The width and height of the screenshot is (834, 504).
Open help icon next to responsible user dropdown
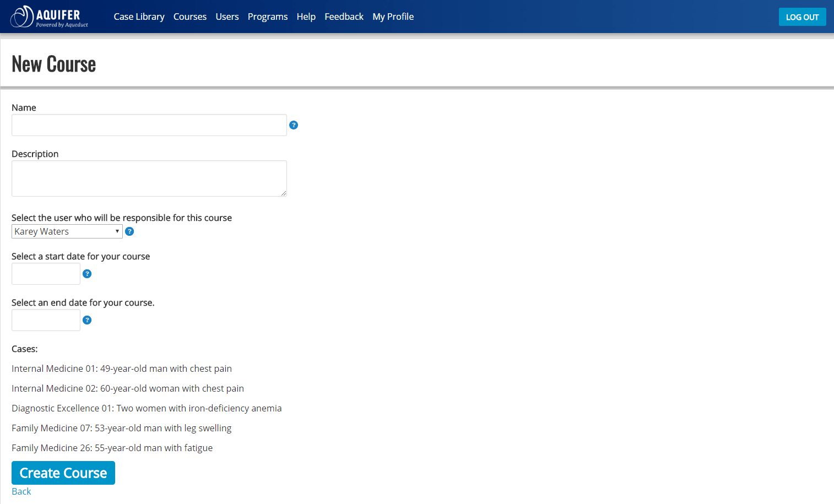pos(129,231)
